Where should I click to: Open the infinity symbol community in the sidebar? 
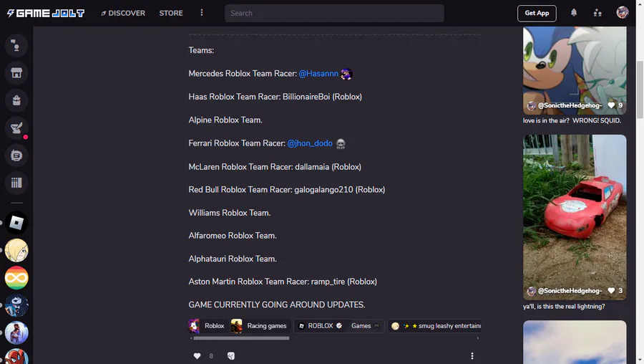16,278
